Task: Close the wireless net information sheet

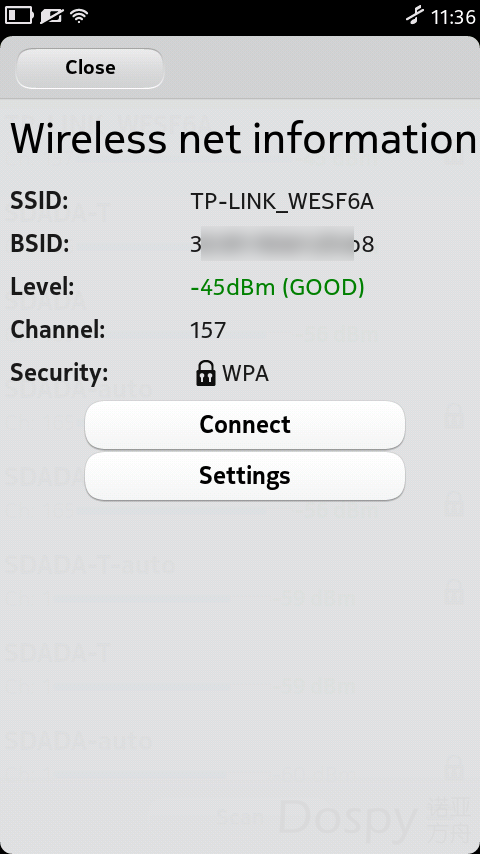Action: pos(90,68)
